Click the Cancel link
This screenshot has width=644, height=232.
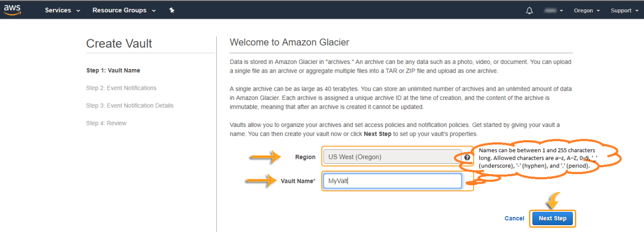click(514, 218)
